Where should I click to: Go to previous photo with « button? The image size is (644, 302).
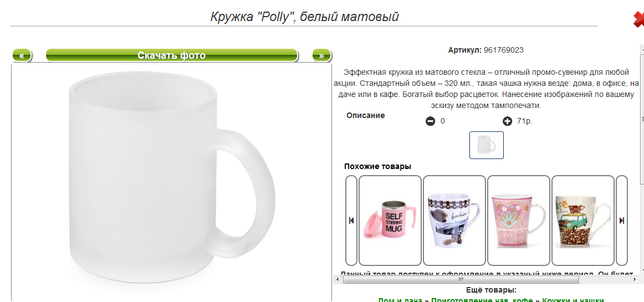pos(22,55)
